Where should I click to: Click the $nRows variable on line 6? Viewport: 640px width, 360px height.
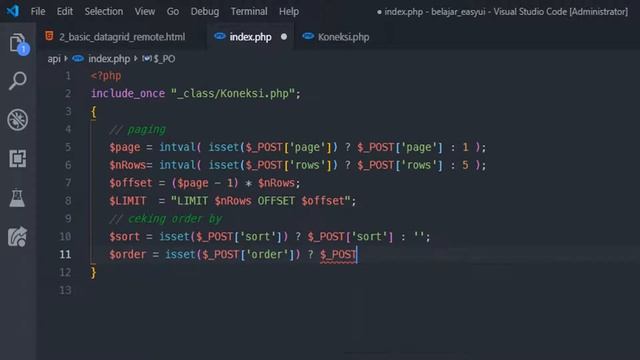(x=127, y=165)
